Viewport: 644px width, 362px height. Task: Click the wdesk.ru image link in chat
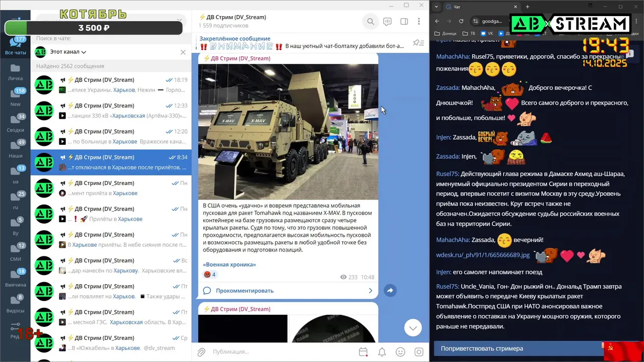tap(482, 255)
